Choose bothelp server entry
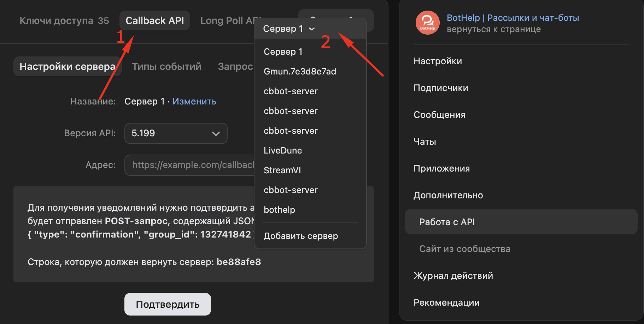 [x=279, y=210]
